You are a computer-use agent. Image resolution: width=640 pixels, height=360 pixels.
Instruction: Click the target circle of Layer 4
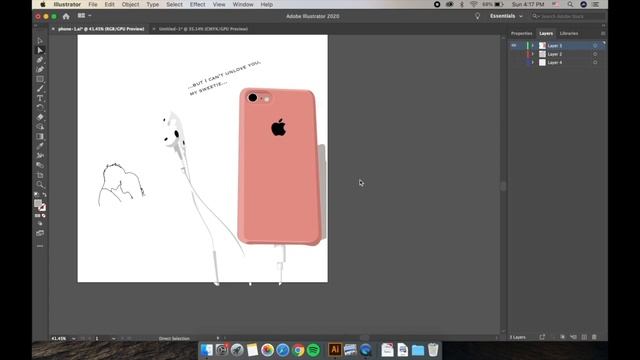[595, 62]
